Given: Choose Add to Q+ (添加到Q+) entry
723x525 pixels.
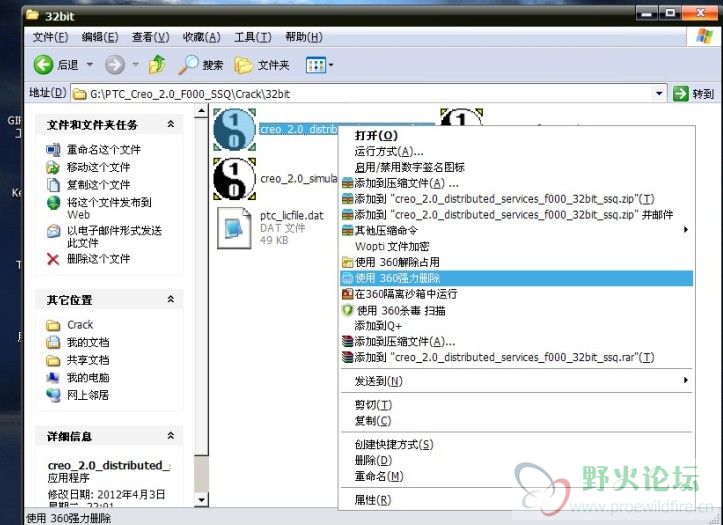Looking at the screenshot, I should (516, 326).
